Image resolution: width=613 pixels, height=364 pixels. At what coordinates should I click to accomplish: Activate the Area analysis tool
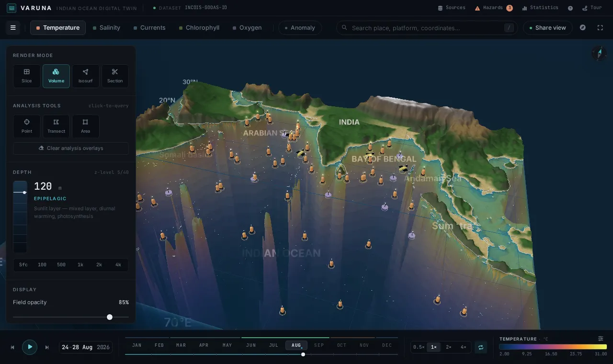click(85, 126)
